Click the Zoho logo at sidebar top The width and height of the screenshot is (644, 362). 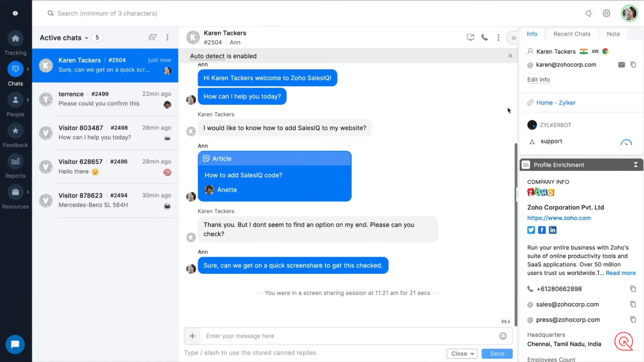pyautogui.click(x=15, y=13)
